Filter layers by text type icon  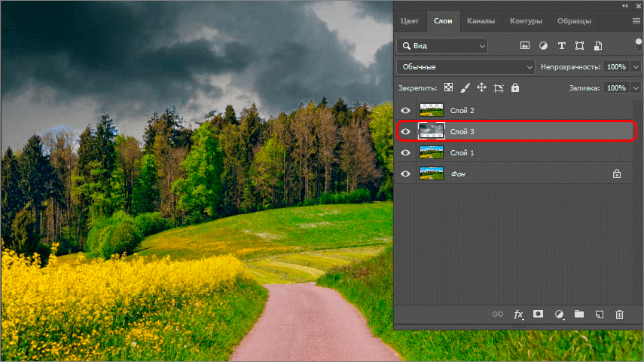[562, 46]
